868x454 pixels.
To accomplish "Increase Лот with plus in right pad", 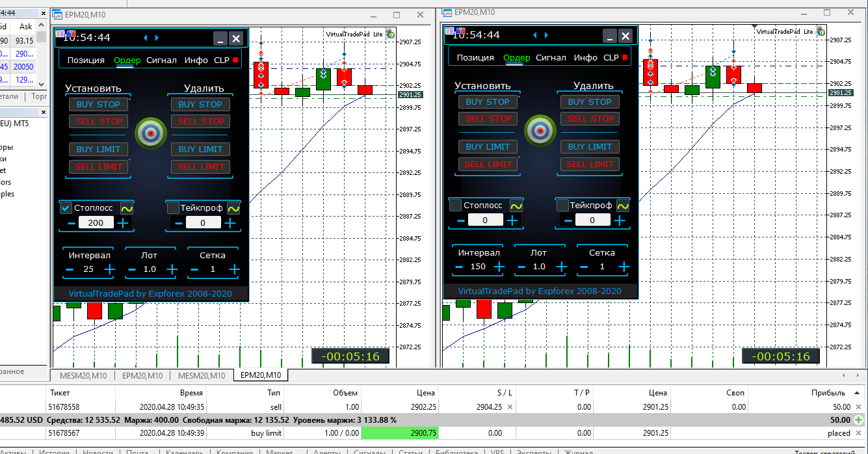I will click(x=561, y=267).
